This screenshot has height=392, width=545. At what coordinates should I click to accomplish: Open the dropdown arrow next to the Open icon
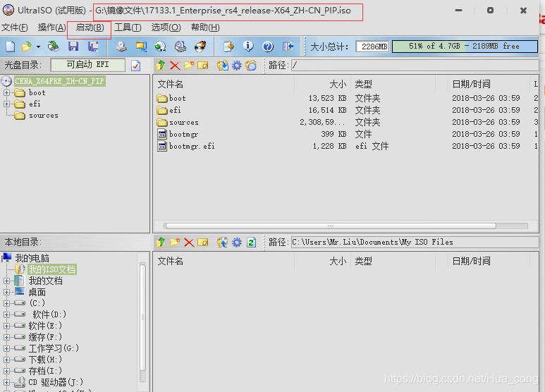(38, 47)
